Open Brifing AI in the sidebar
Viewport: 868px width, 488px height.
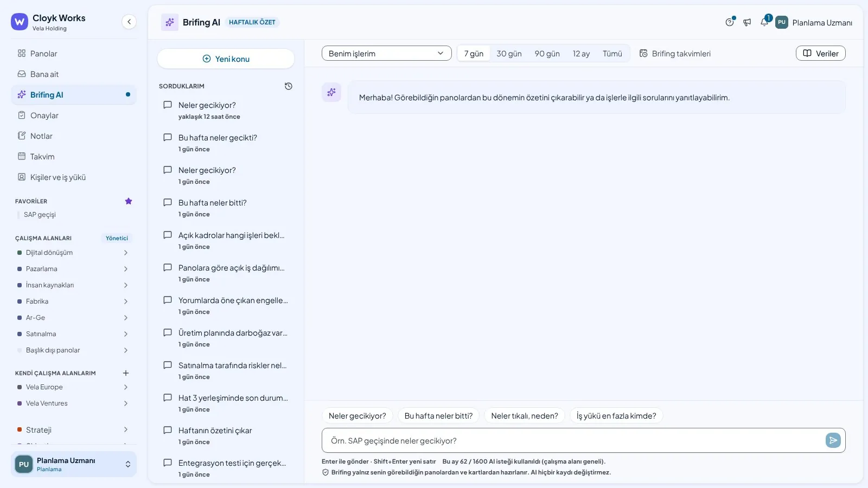pos(74,95)
